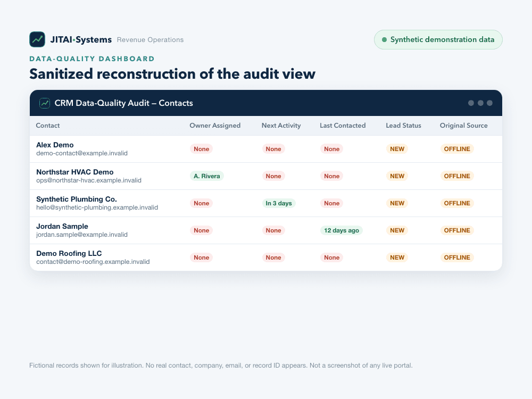The height and width of the screenshot is (399, 532).
Task: Click the email hello@synthetic-plumbing.example.invalid
Action: [x=97, y=207]
